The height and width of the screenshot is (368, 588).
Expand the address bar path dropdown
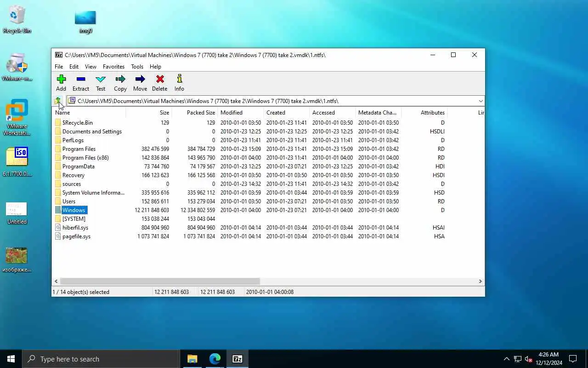[481, 101]
